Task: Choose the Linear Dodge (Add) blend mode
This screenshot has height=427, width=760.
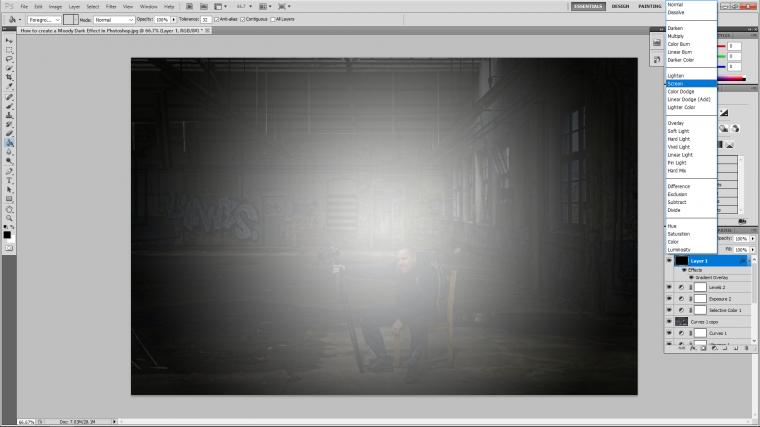Action: [x=691, y=99]
